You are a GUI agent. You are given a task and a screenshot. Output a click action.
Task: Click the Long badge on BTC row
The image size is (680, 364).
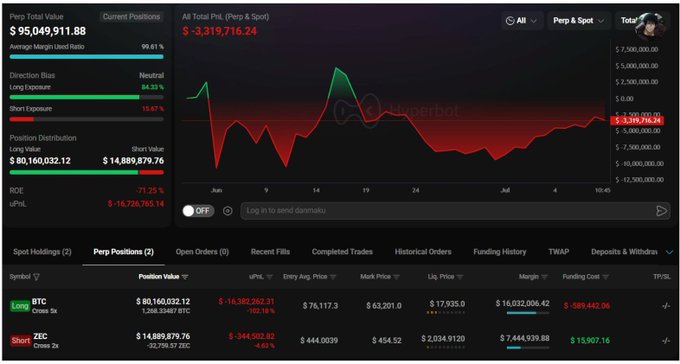[x=20, y=306]
